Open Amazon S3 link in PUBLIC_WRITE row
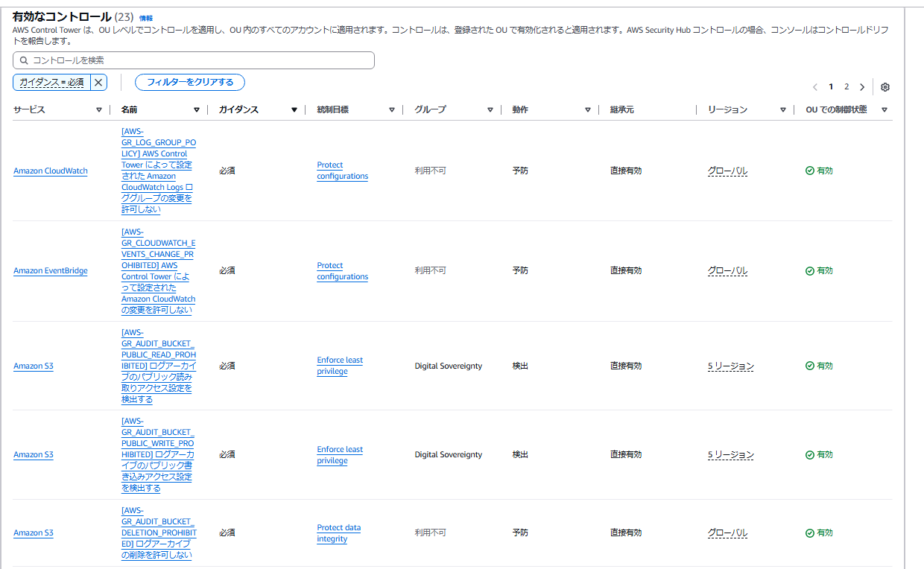This screenshot has width=924, height=569. 34,454
